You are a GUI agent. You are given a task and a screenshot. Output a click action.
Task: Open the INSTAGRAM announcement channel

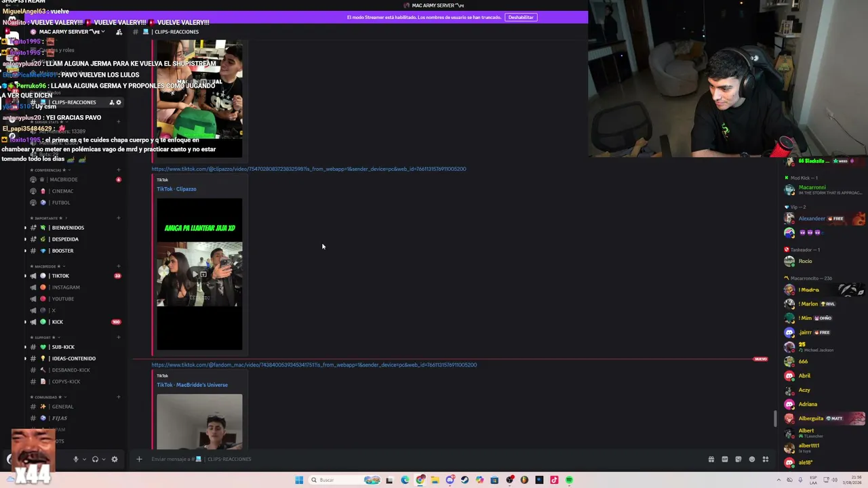click(x=66, y=287)
